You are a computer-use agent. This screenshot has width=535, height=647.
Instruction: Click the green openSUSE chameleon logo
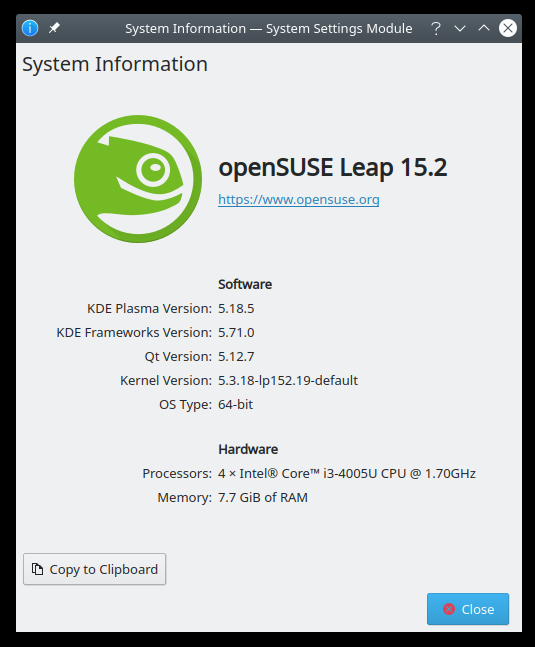[x=138, y=179]
